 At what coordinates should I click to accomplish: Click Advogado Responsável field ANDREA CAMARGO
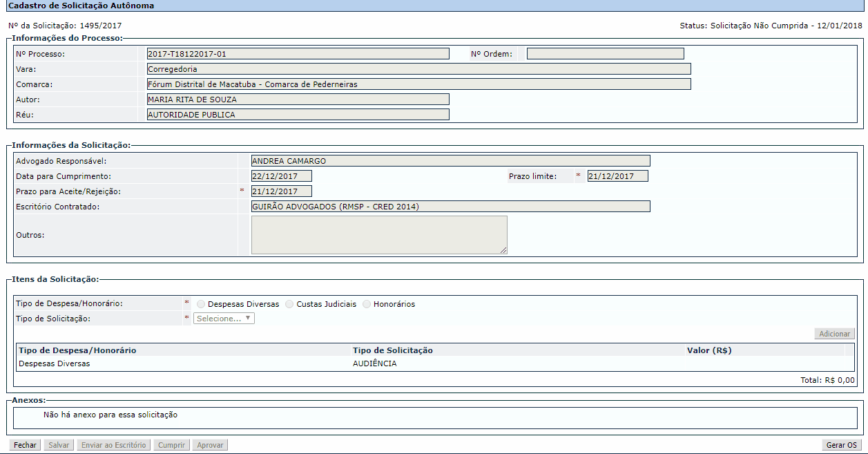450,161
